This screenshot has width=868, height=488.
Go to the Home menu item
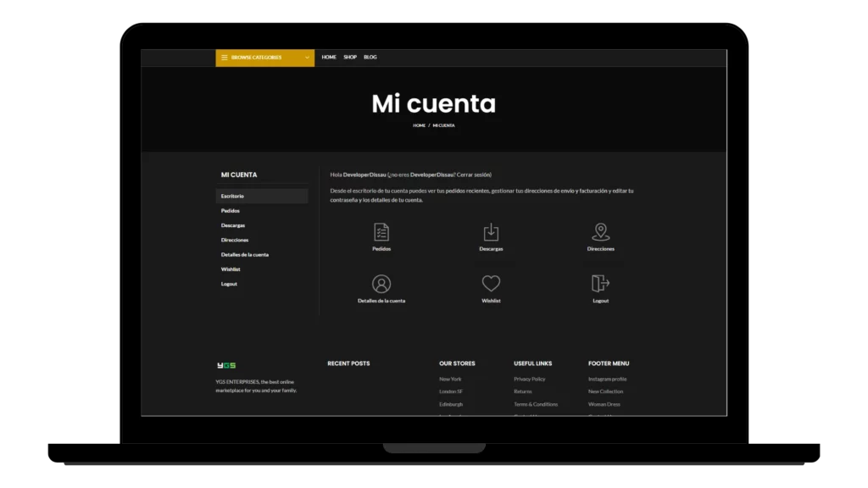329,58
